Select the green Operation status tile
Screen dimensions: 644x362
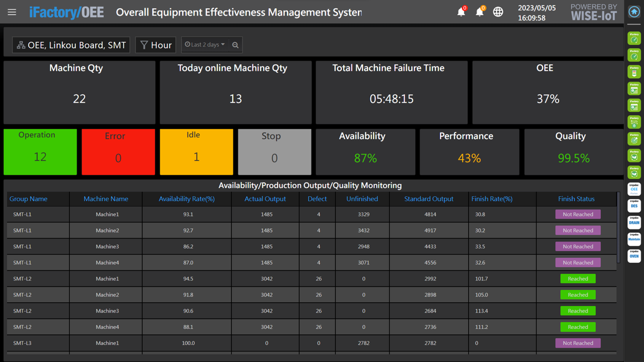tap(40, 152)
